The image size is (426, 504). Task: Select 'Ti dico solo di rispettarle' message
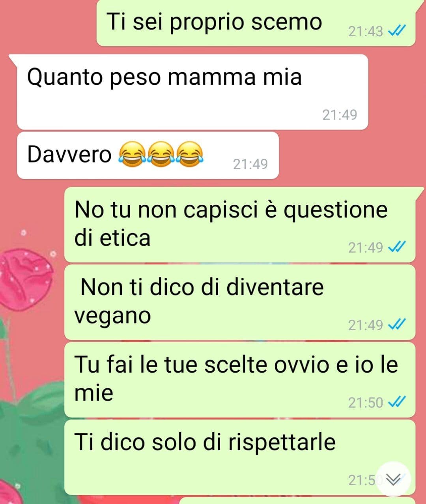click(x=240, y=457)
